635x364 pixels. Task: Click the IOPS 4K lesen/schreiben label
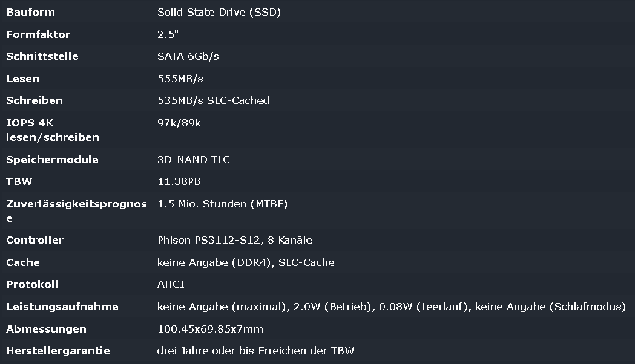point(53,130)
